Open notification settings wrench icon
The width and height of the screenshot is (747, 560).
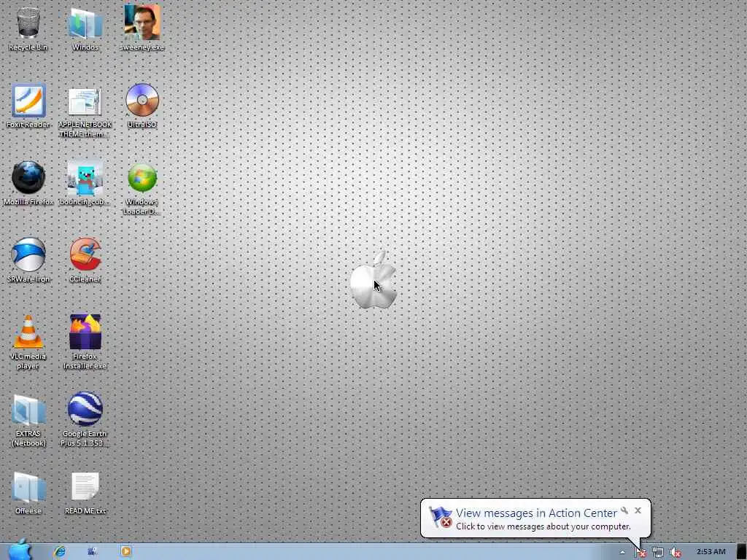click(x=624, y=511)
